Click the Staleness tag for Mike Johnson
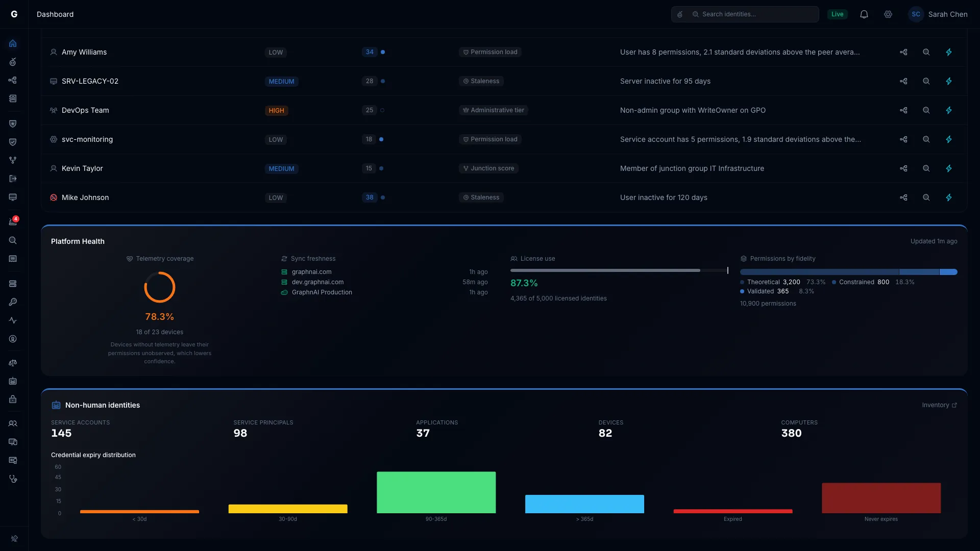The image size is (980, 551). coord(481,197)
